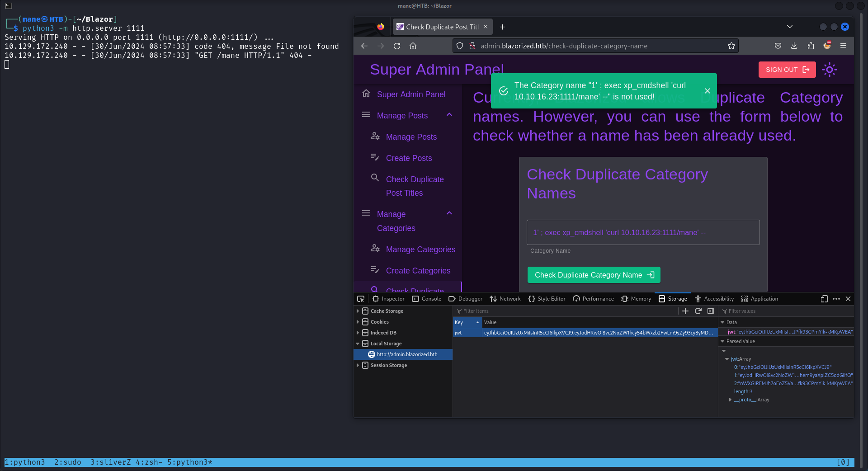Close the DevTools panel
Image resolution: width=868 pixels, height=471 pixels.
pos(848,299)
